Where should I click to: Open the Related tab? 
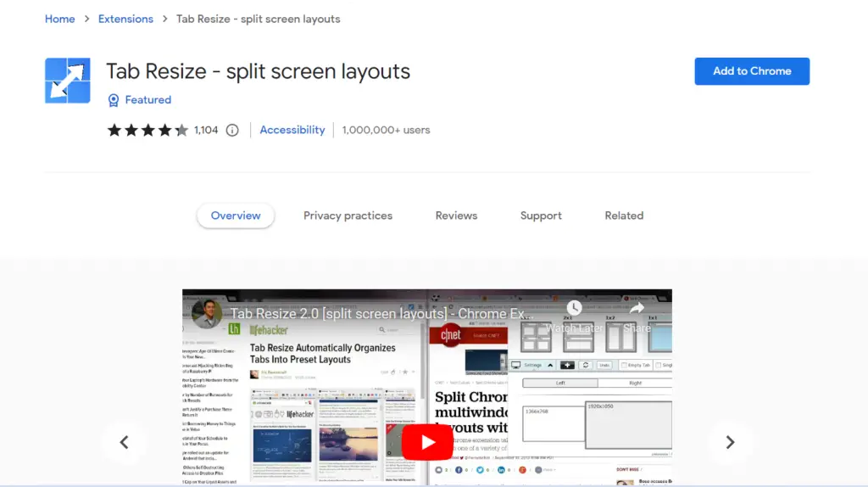coord(624,216)
